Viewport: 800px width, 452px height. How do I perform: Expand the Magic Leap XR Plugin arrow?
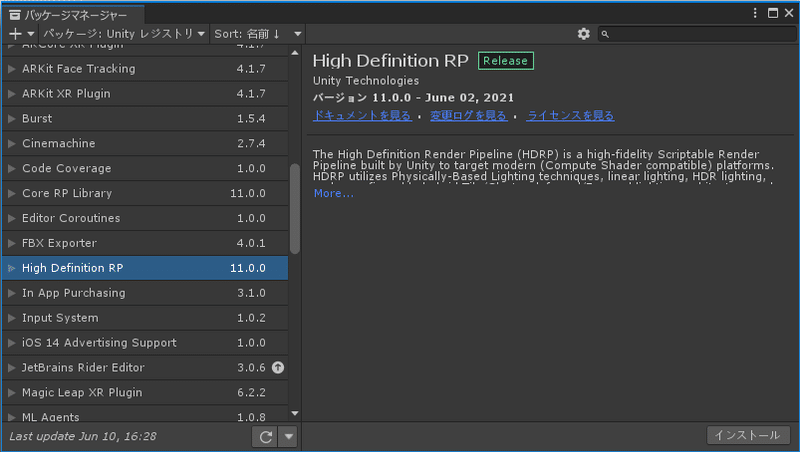(x=12, y=393)
